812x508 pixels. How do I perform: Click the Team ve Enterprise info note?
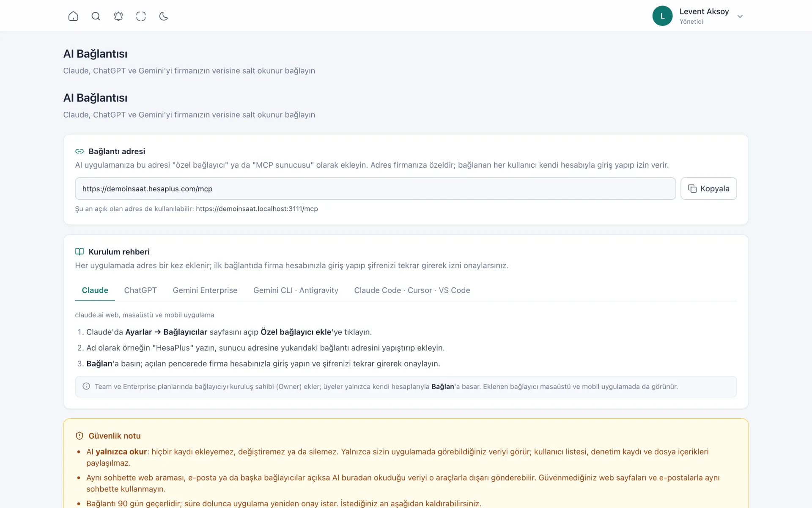coord(406,387)
